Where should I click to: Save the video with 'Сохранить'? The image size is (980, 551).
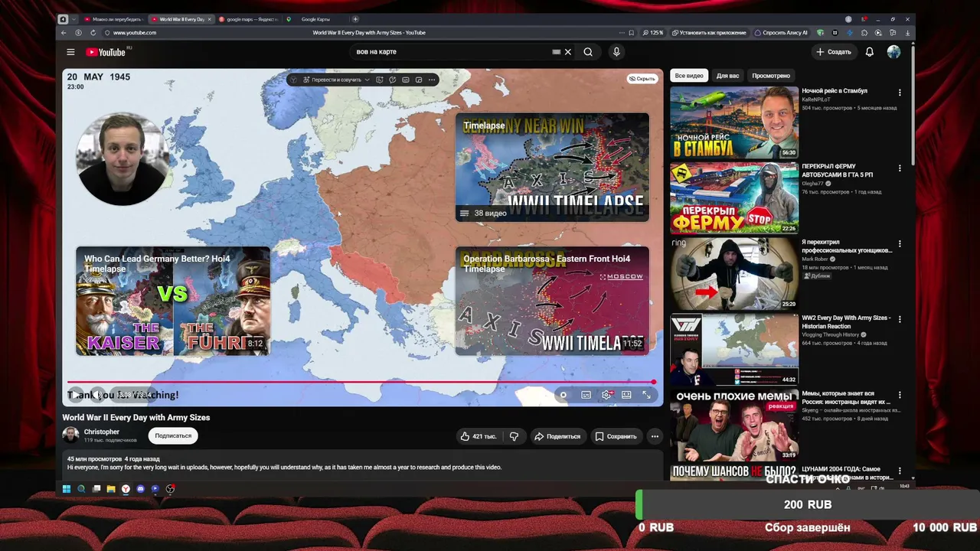[616, 436]
